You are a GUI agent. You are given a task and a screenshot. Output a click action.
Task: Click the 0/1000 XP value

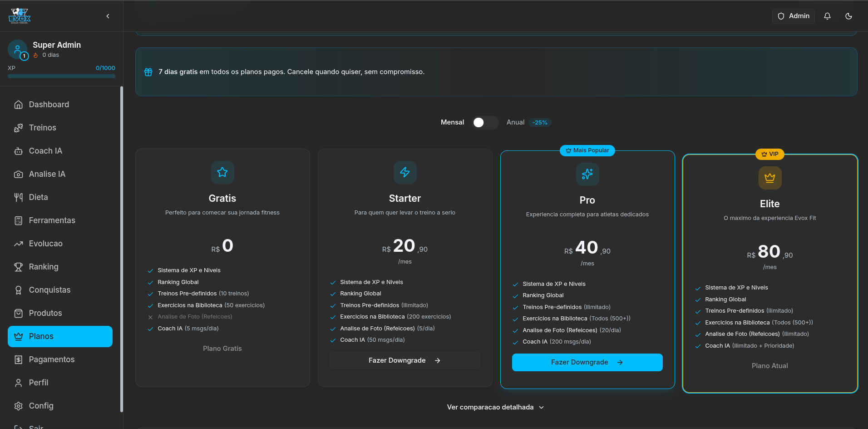105,68
